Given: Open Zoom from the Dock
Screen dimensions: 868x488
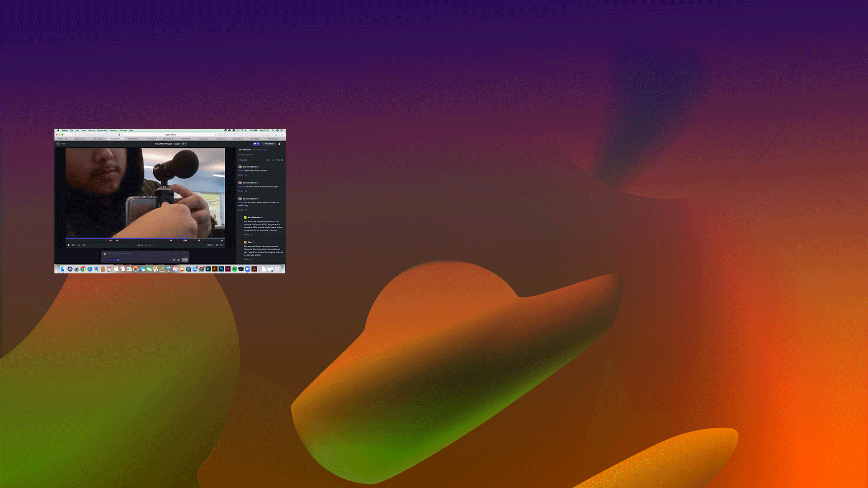Looking at the screenshot, I should [247, 269].
